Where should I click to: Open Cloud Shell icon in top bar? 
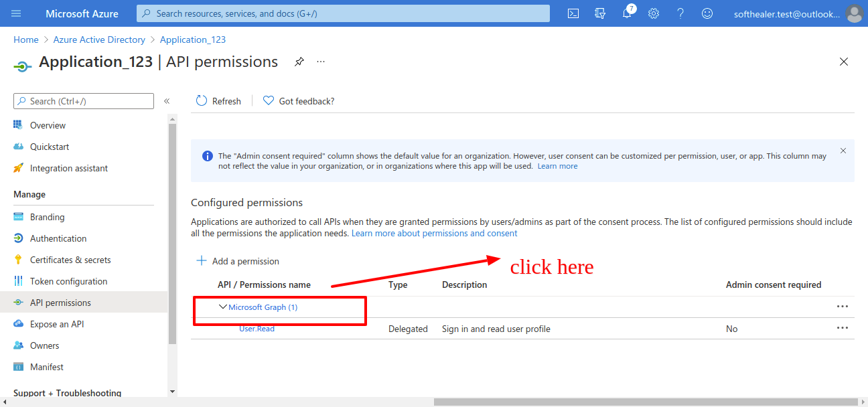point(573,13)
